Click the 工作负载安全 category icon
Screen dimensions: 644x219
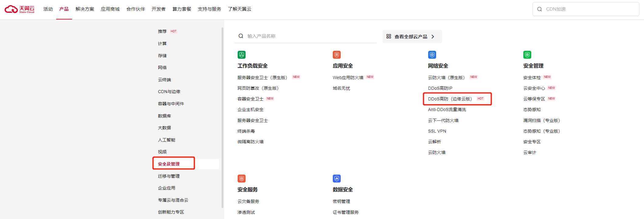tap(242, 55)
